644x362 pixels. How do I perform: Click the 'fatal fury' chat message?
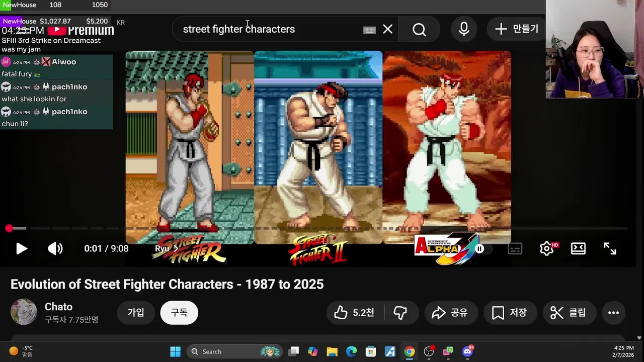coord(17,74)
